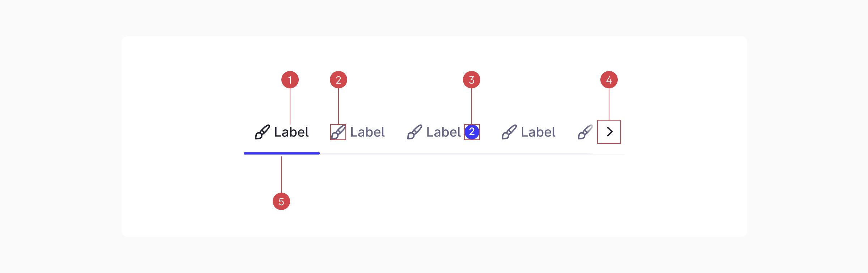
Task: Click the brush icon on the badged third tab
Action: tap(414, 132)
